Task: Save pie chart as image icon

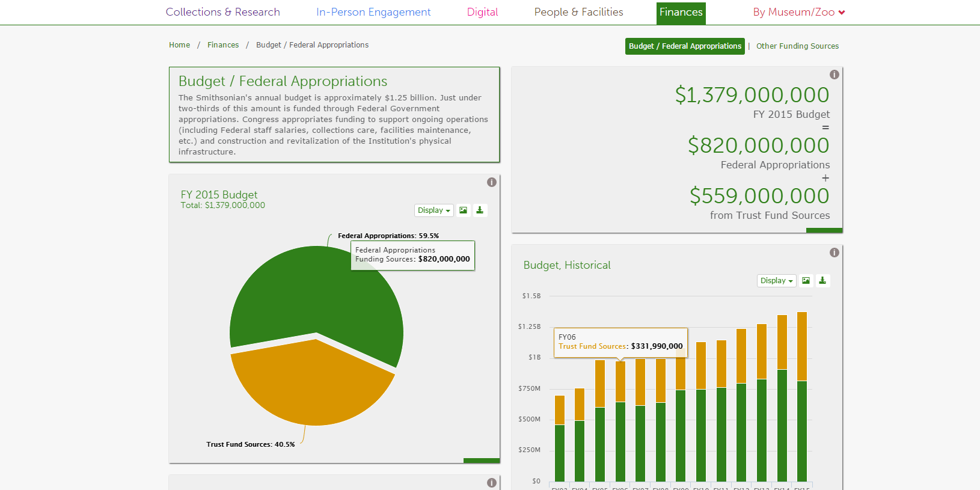Action: (463, 210)
